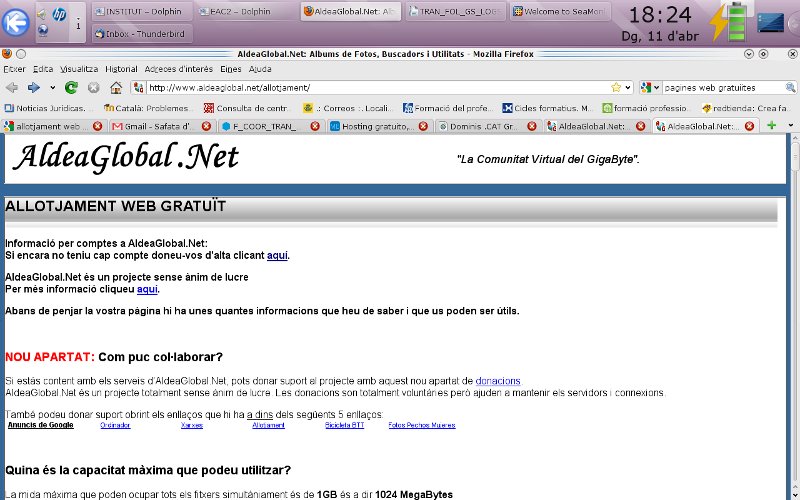
Task: Open the Eines menu
Action: tap(231, 69)
